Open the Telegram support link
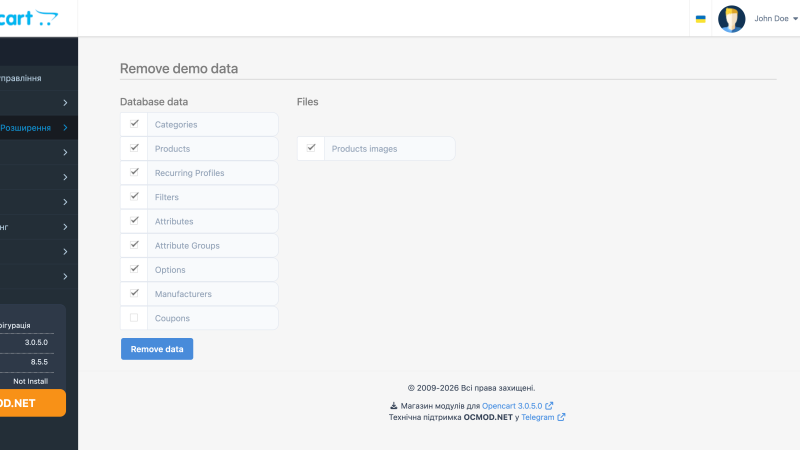 coord(537,417)
